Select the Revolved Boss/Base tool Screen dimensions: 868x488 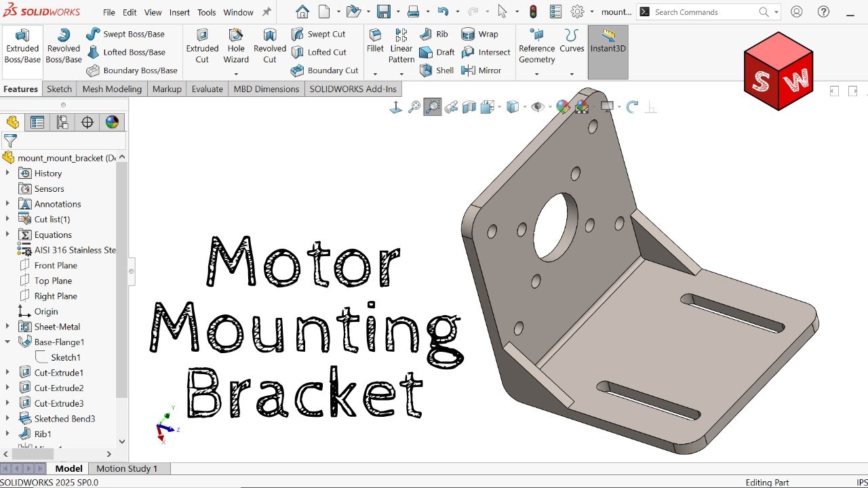[x=64, y=46]
